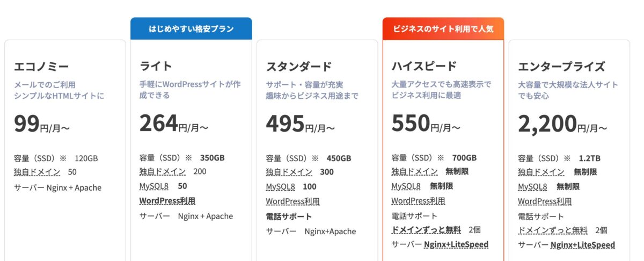Click the はじめやすい格安プラン blue badge
The width and height of the screenshot is (644, 261).
(191, 28)
